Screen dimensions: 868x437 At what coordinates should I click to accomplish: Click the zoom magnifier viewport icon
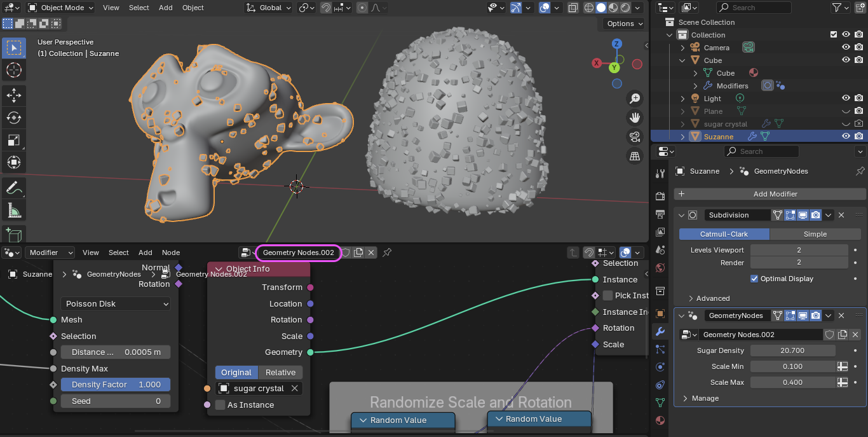634,98
